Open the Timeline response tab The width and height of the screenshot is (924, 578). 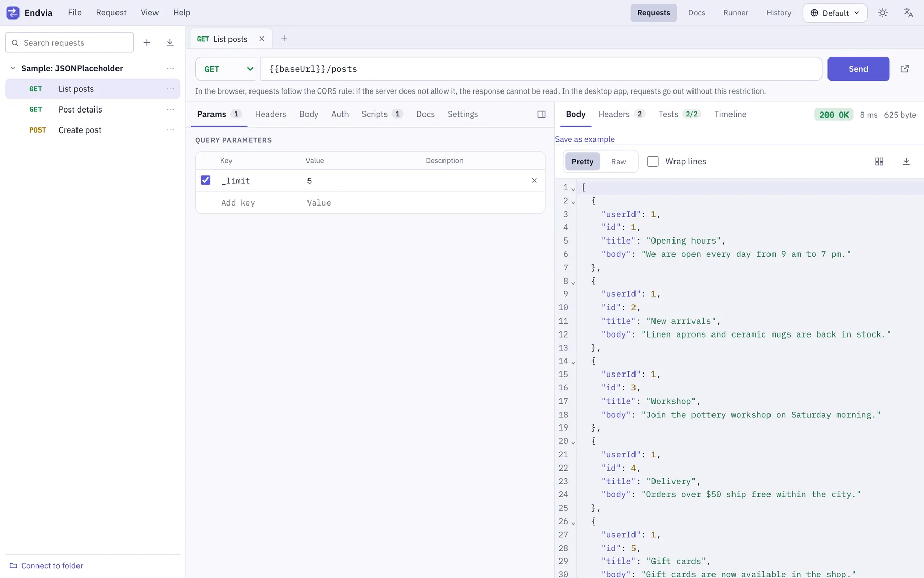coord(730,114)
